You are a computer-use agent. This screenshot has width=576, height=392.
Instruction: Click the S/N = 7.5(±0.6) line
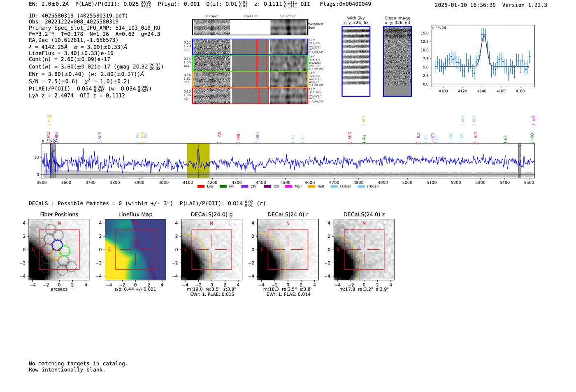[79, 81]
